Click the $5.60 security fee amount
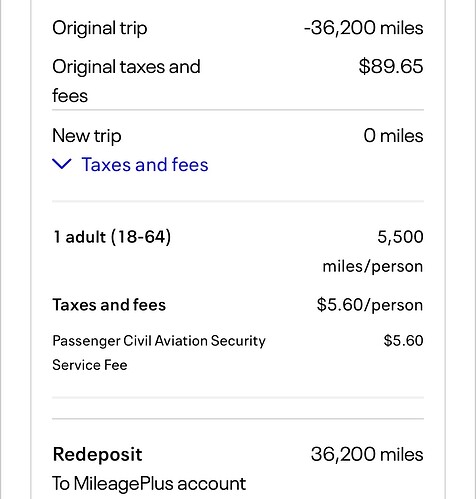Viewport: 476px width, 499px height. [403, 341]
